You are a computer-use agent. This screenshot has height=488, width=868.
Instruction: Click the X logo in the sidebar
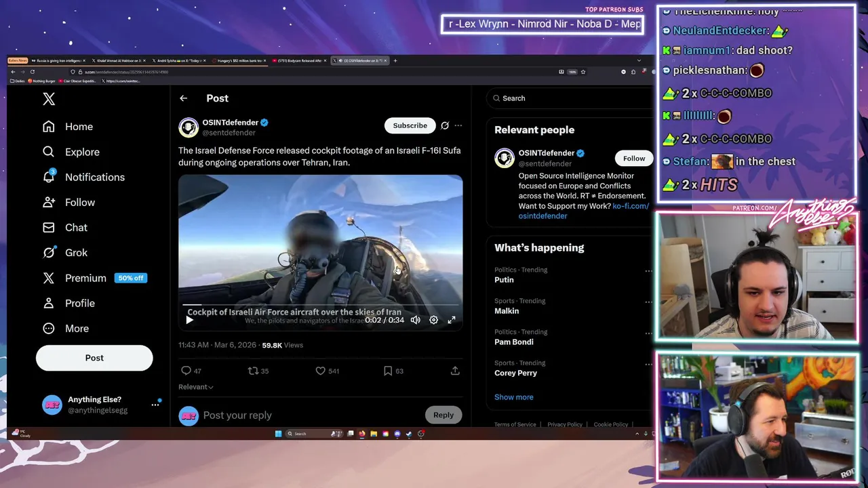49,99
